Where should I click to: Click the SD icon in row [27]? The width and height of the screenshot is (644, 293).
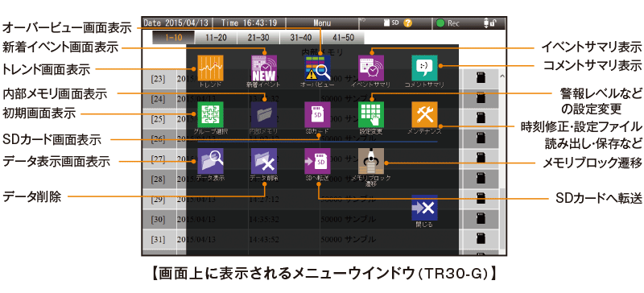pyautogui.click(x=480, y=158)
